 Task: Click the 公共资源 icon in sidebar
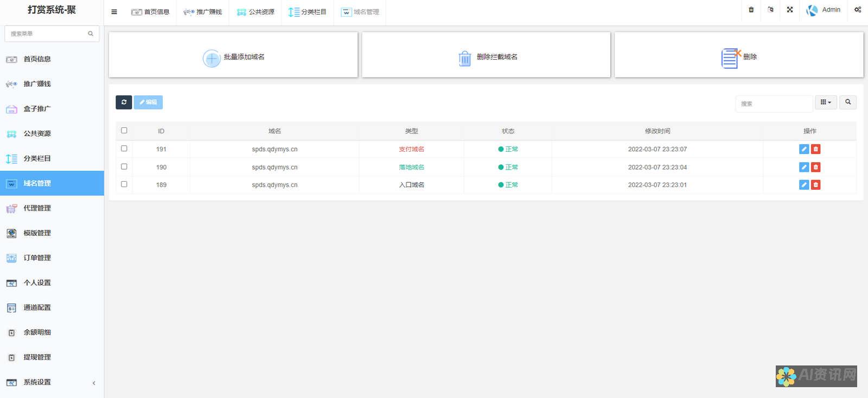coord(11,134)
